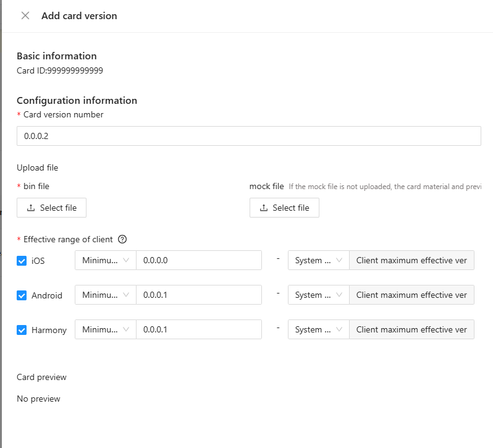Expand the Harmony Minimum version dropdown

click(106, 329)
